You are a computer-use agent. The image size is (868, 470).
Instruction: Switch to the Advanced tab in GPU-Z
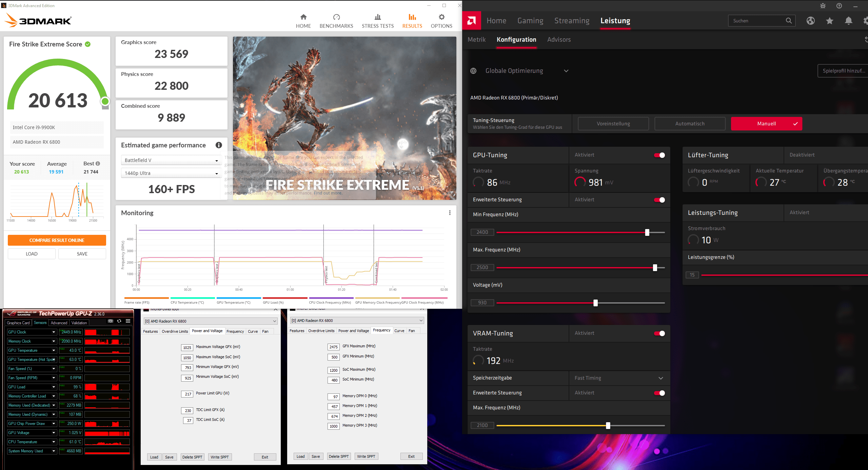coord(59,323)
